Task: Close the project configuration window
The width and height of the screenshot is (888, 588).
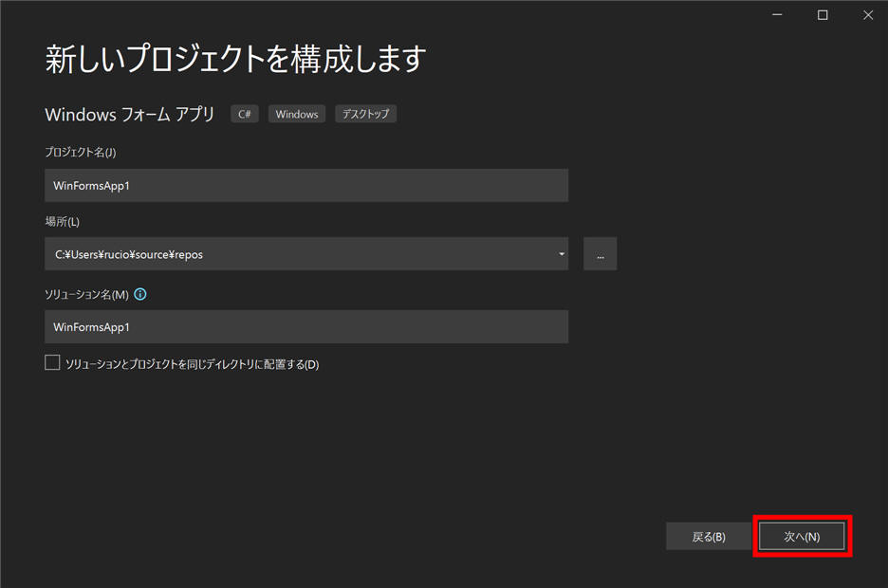Action: (868, 15)
